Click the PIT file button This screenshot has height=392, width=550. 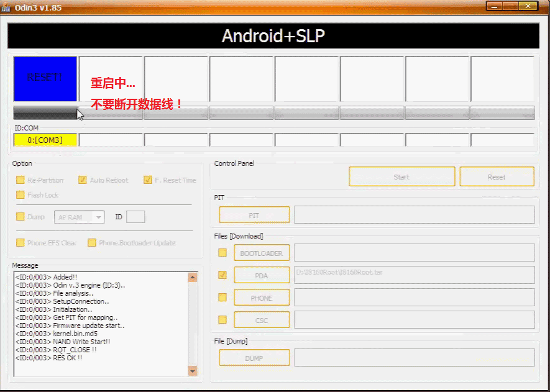click(x=254, y=215)
